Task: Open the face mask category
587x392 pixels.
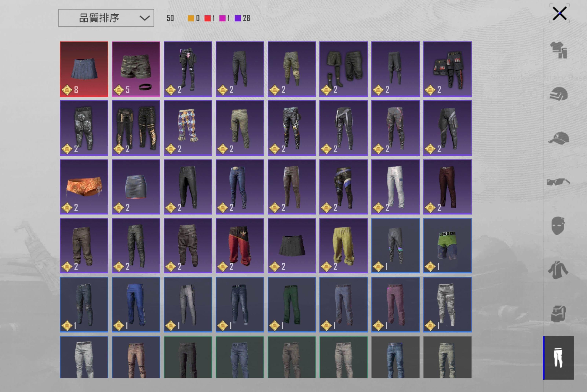Action: click(558, 226)
